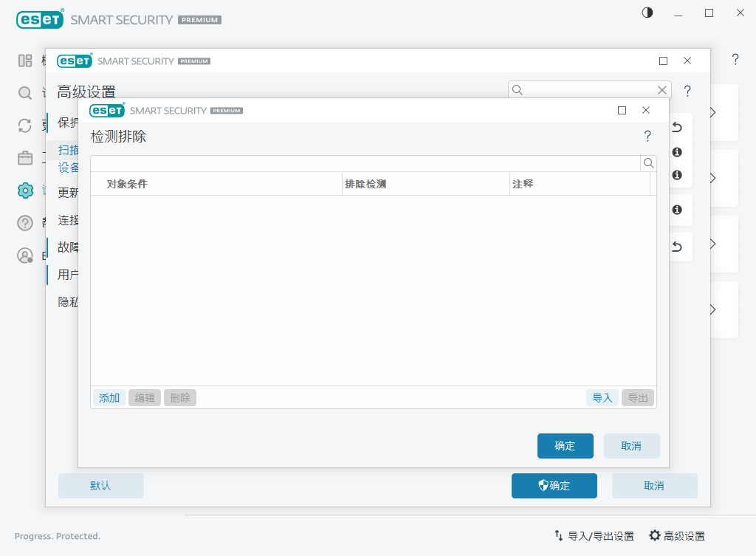
Task: Select the settings gear icon in the sidebar
Action: (x=25, y=191)
